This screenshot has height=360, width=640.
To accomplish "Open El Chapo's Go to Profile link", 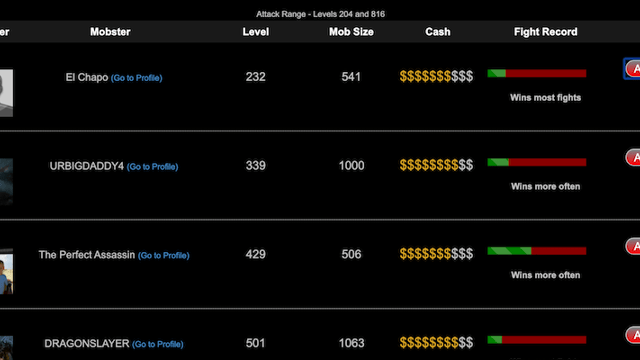I will pos(136,78).
